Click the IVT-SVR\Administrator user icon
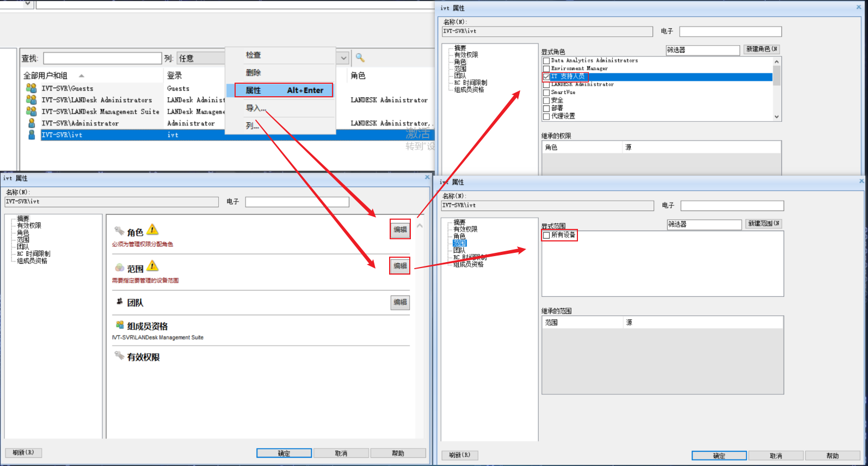 click(x=32, y=123)
